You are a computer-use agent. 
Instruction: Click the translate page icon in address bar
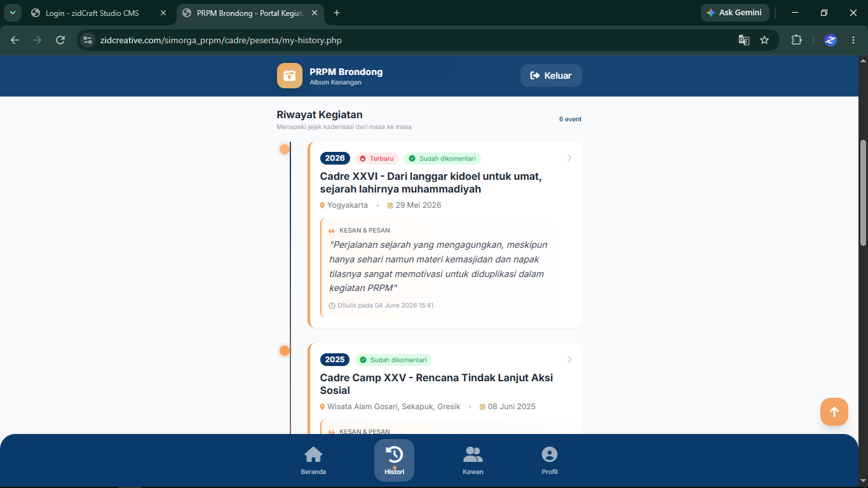pos(744,40)
